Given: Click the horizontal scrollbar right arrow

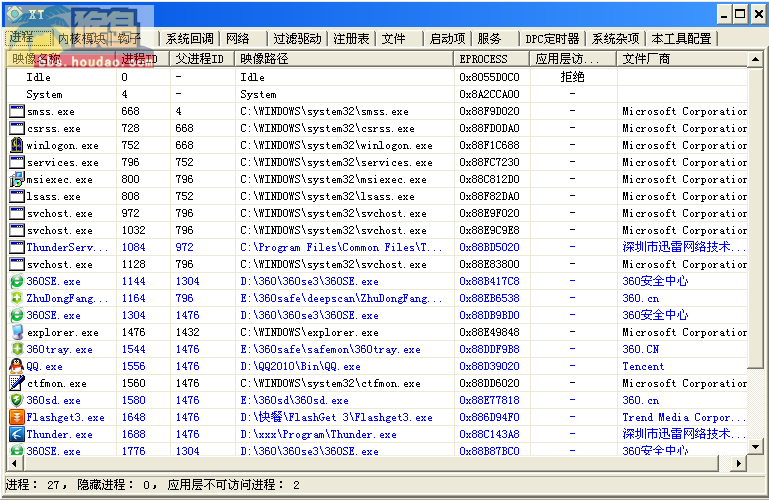Looking at the screenshot, I should 738,463.
